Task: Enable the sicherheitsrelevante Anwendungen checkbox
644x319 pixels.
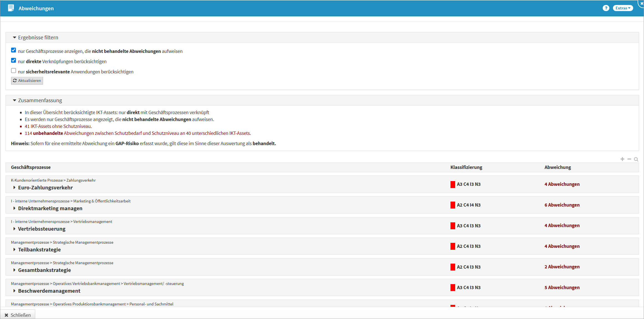Action: (x=14, y=71)
